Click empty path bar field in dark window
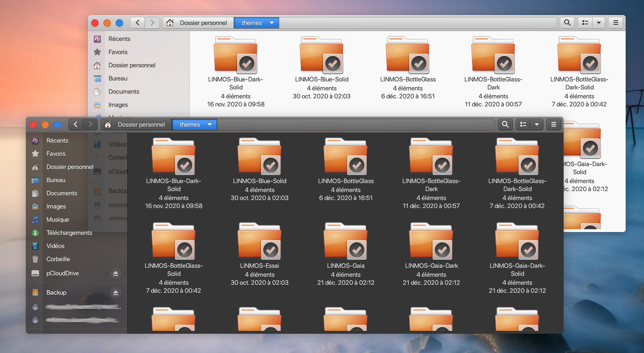The image size is (644, 353). [356, 125]
